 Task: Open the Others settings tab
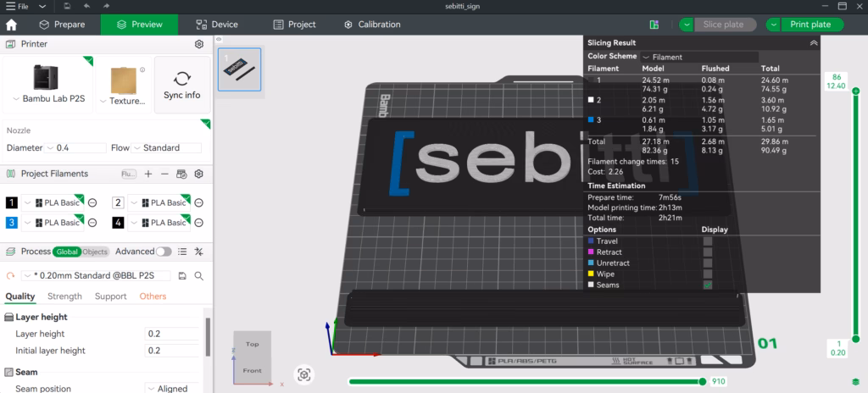(x=153, y=296)
